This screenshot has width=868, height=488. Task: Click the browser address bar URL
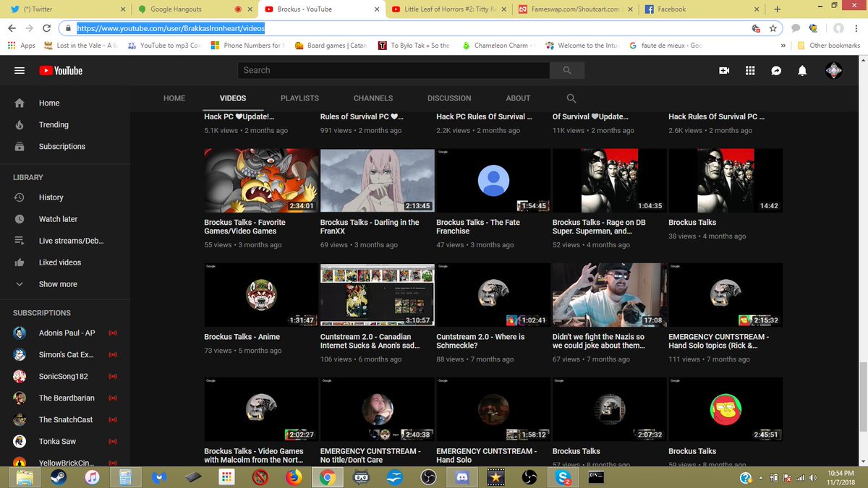[170, 28]
